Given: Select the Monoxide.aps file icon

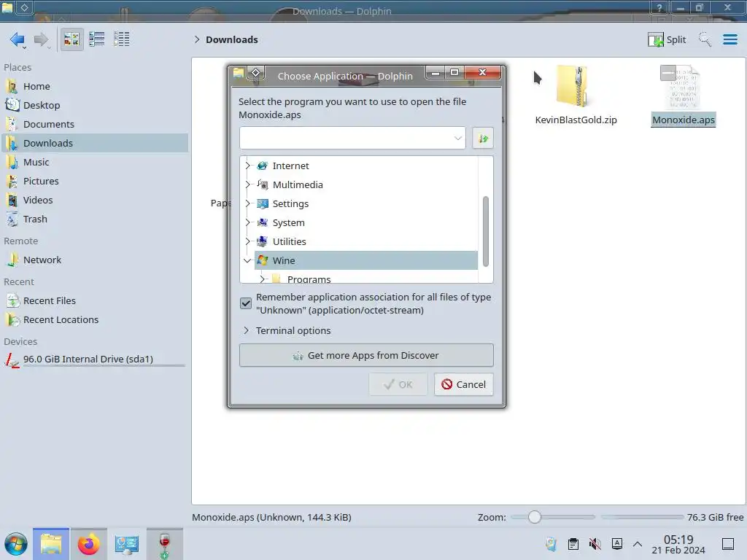Looking at the screenshot, I should click(x=683, y=88).
